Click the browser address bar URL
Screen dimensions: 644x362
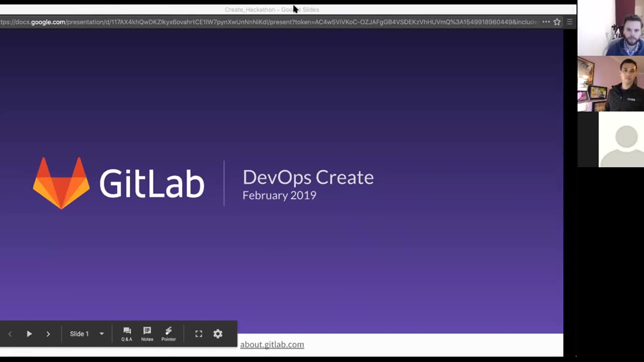(x=269, y=22)
